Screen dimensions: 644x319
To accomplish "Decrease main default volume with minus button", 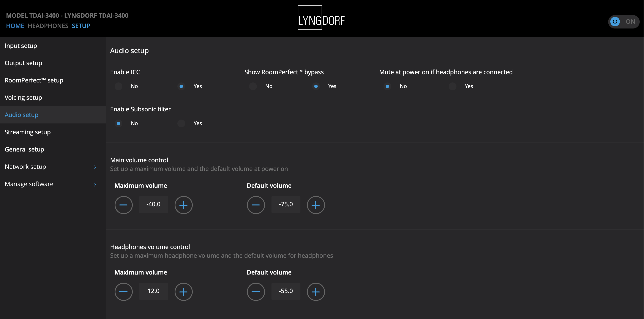I will coord(256,205).
